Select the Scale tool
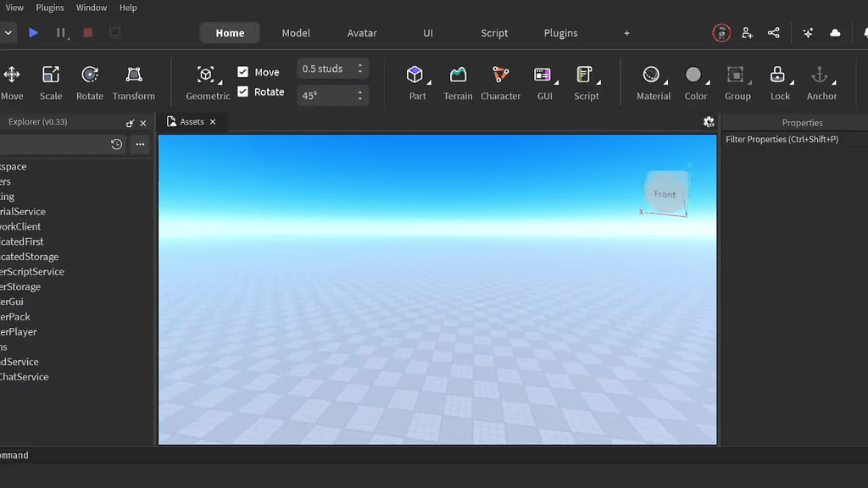Image resolution: width=868 pixels, height=488 pixels. [x=51, y=80]
